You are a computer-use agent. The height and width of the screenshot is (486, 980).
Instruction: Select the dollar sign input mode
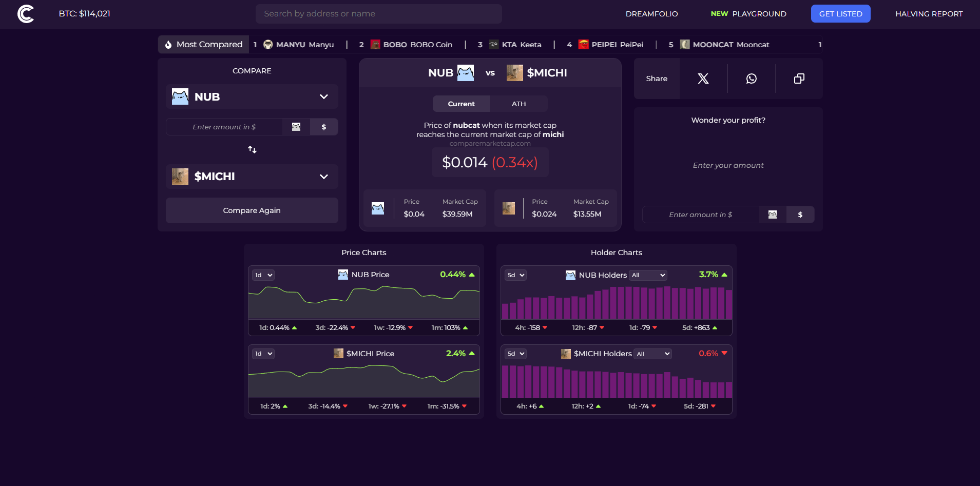[324, 127]
